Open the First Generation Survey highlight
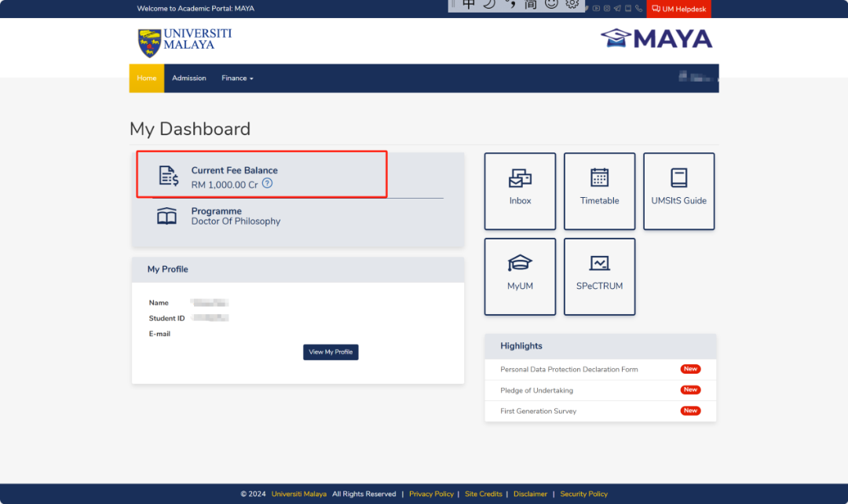The image size is (848, 504). pyautogui.click(x=538, y=411)
